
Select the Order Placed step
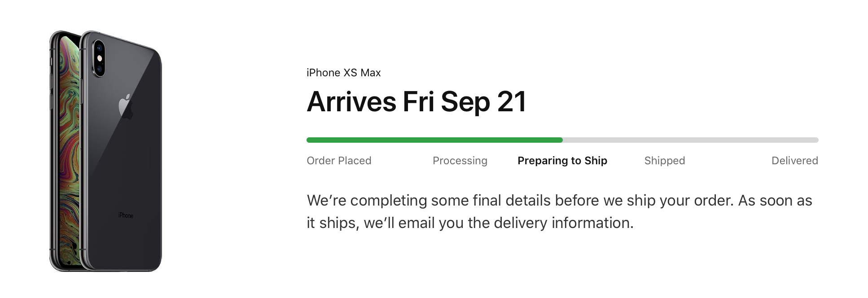[339, 161]
